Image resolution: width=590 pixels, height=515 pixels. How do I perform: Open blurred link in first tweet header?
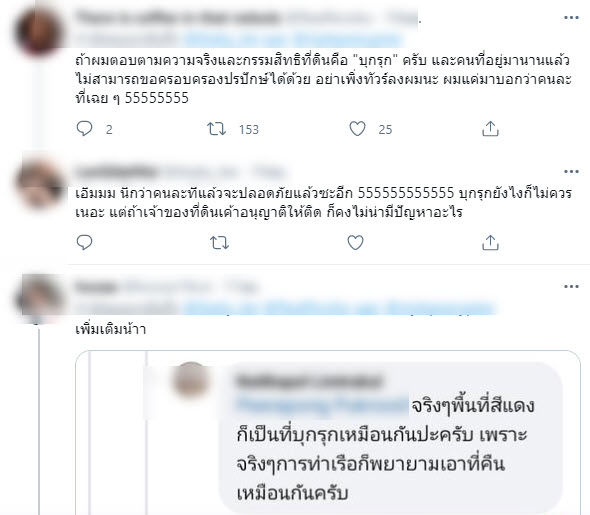pos(293,39)
